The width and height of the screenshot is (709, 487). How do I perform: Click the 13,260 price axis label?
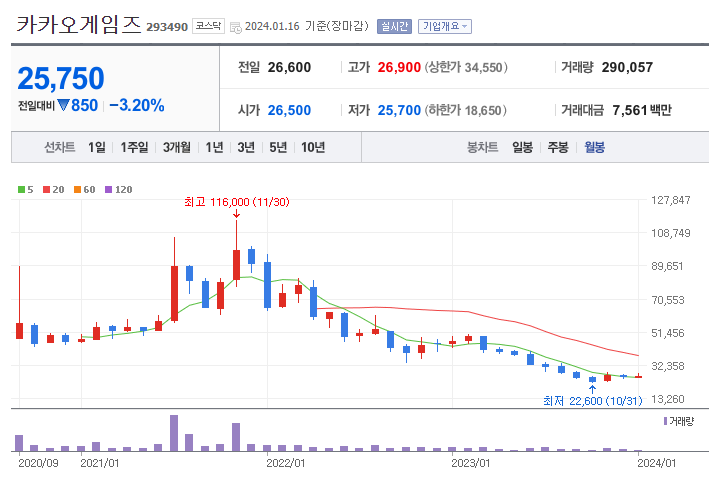tap(667, 399)
